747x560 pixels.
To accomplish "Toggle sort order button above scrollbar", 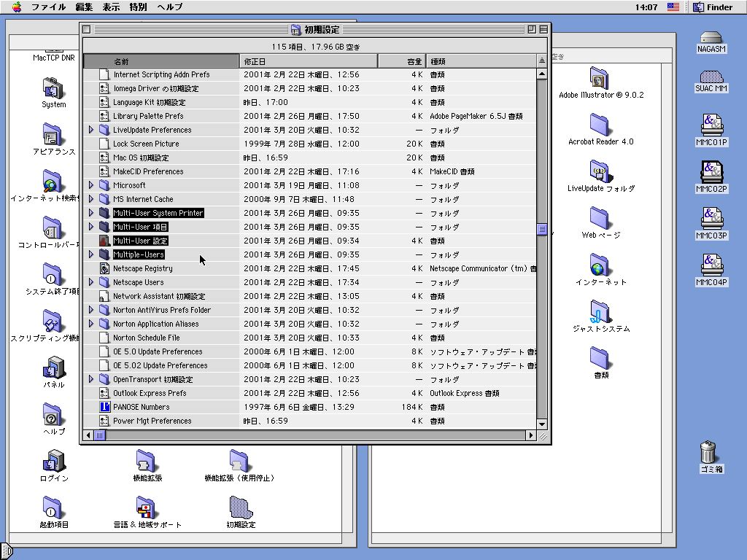I will [x=542, y=61].
